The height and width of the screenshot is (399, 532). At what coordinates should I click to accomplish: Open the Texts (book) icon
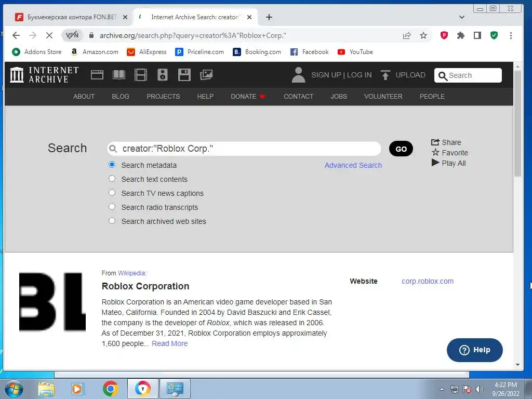119,75
